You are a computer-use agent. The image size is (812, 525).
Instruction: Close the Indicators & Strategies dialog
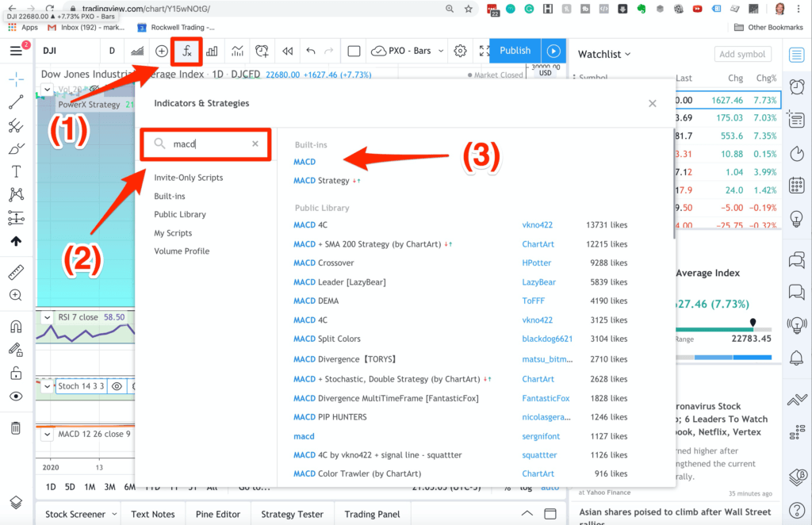653,104
